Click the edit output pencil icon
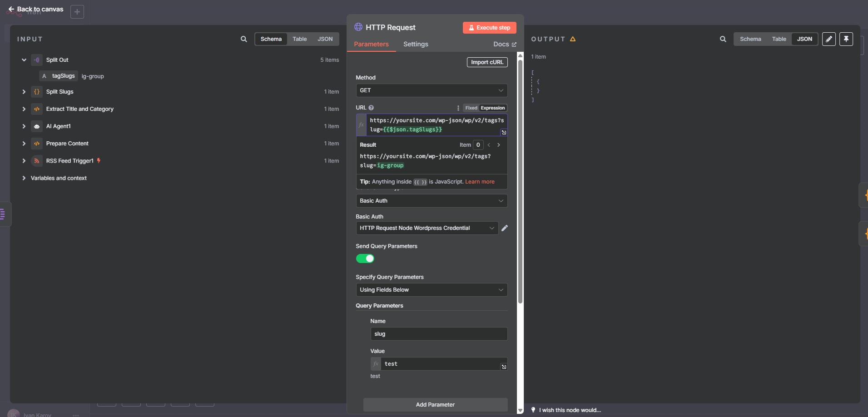The image size is (868, 417). 829,39
